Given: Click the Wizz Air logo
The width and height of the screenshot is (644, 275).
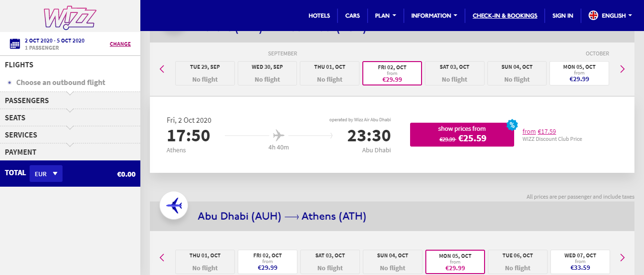Looking at the screenshot, I should [70, 16].
